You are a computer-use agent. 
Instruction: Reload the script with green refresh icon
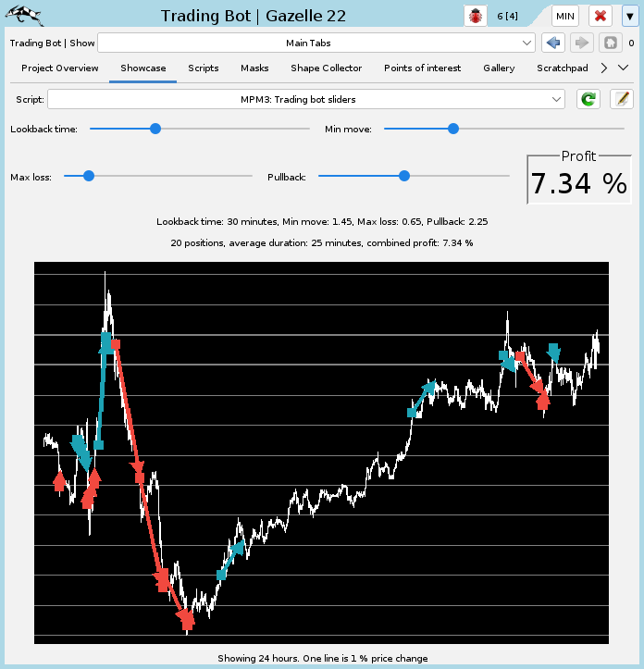tap(588, 99)
